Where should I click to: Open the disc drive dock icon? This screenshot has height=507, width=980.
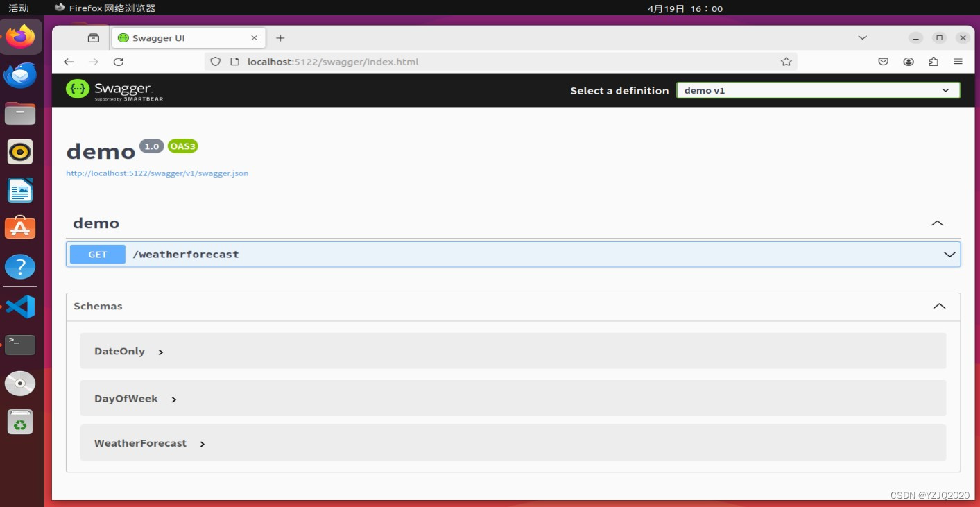point(20,383)
